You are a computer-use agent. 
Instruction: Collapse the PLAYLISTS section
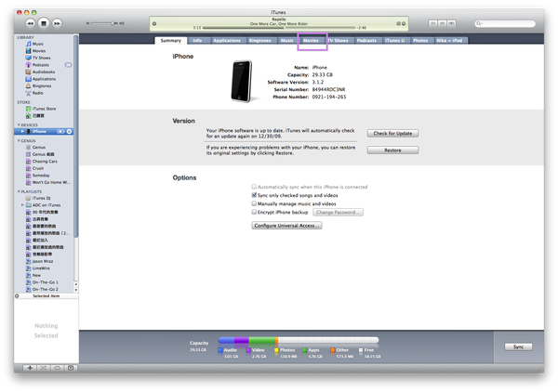point(19,191)
